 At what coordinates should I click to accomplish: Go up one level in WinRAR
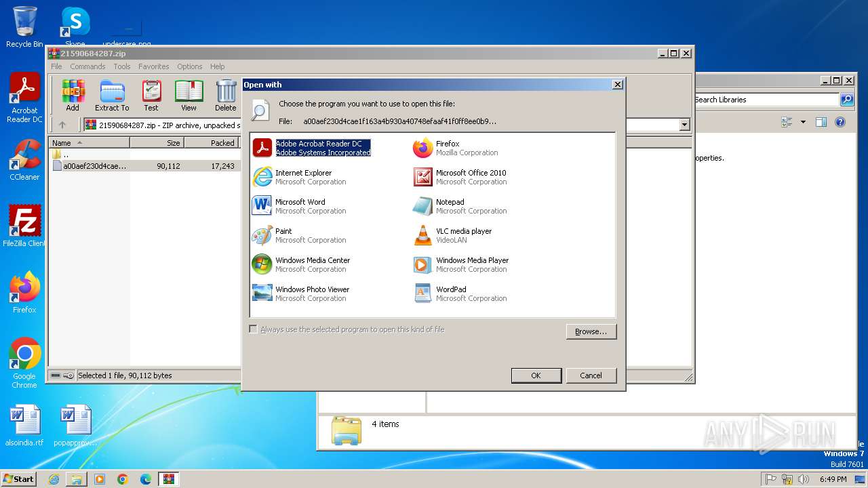point(62,125)
